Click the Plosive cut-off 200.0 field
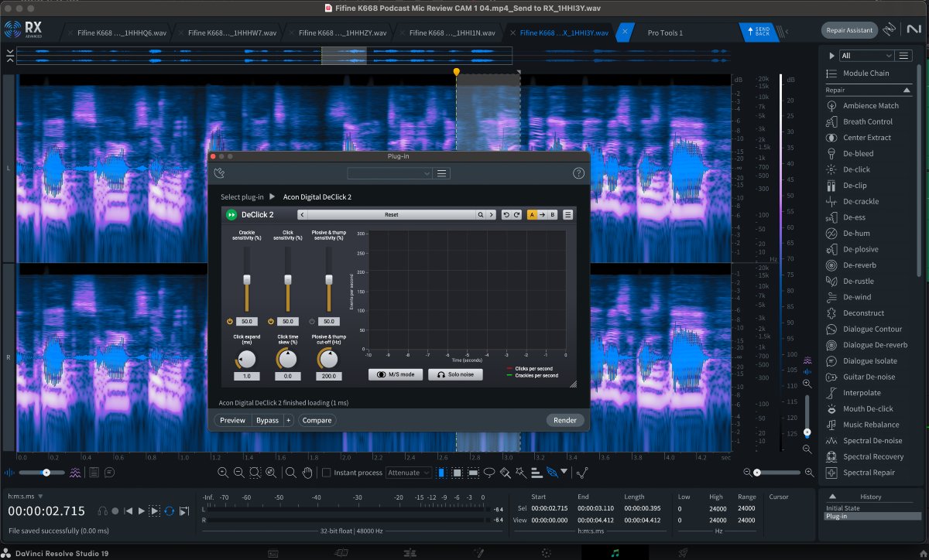Image resolution: width=929 pixels, height=560 pixels. (328, 376)
